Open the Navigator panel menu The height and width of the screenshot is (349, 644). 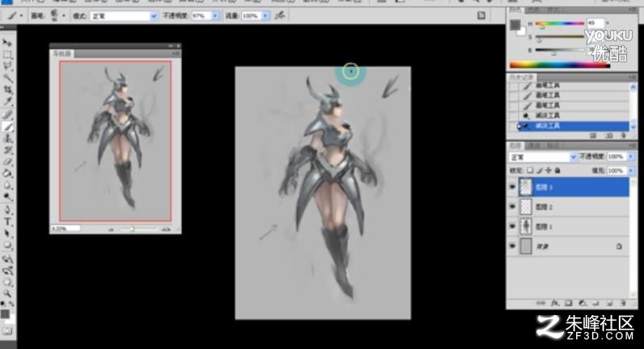[176, 53]
